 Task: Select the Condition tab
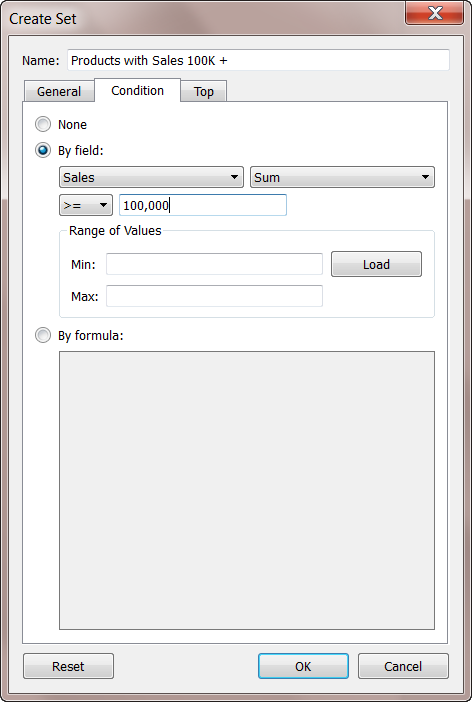click(x=137, y=90)
